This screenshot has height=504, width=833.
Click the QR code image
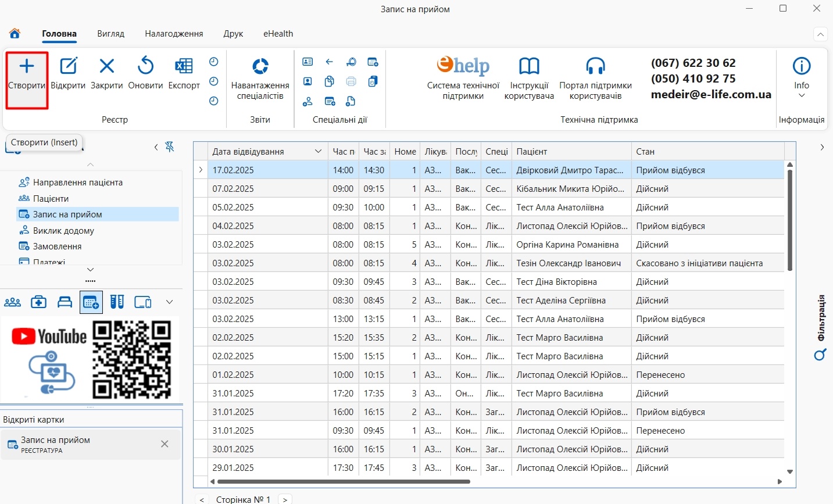(132, 359)
